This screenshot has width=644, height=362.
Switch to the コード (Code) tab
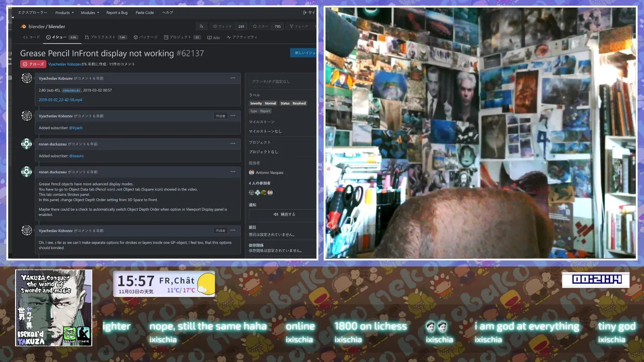tap(32, 37)
